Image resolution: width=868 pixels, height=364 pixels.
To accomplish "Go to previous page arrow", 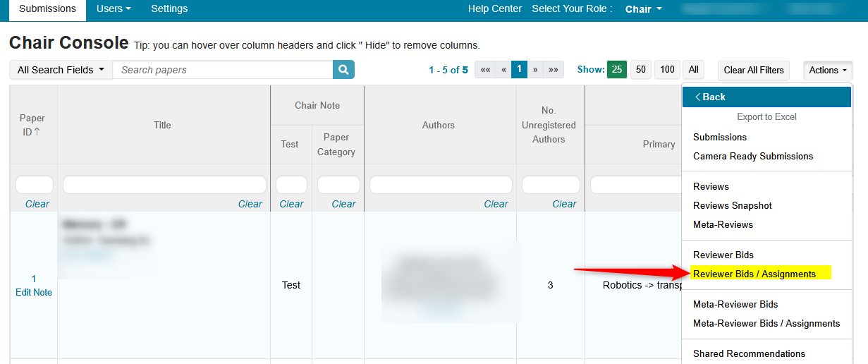I will click(503, 70).
